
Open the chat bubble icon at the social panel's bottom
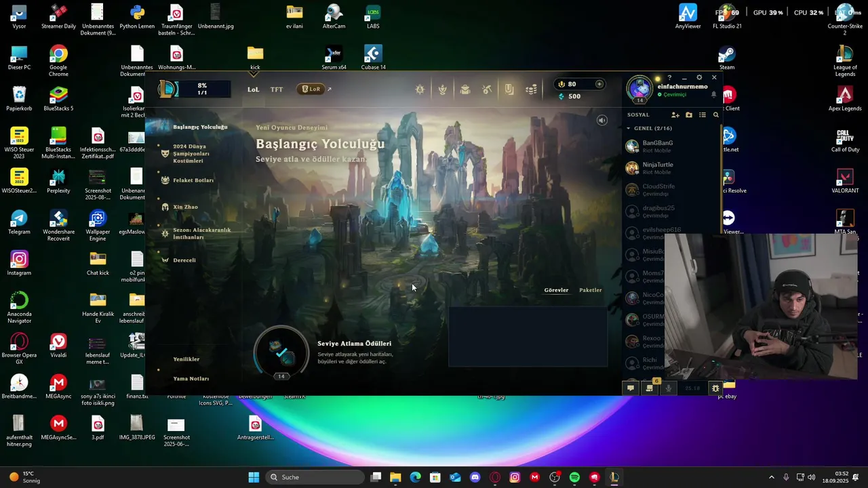click(631, 388)
